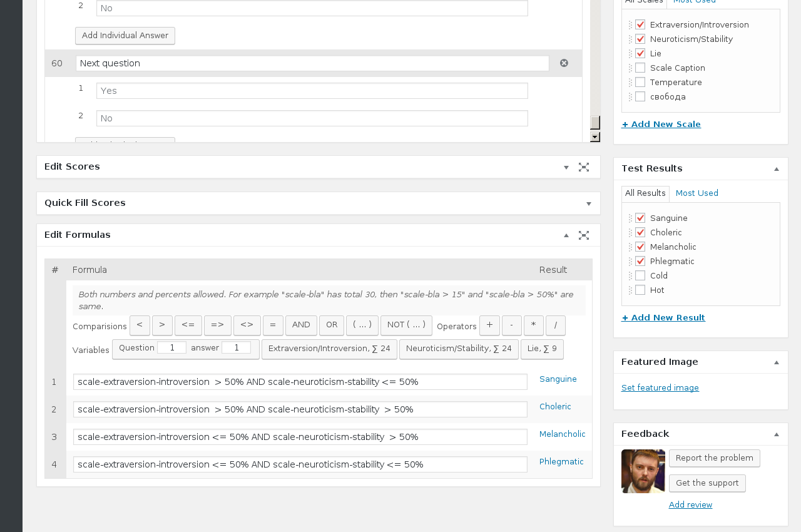View the feedback author's photo

coord(643,471)
